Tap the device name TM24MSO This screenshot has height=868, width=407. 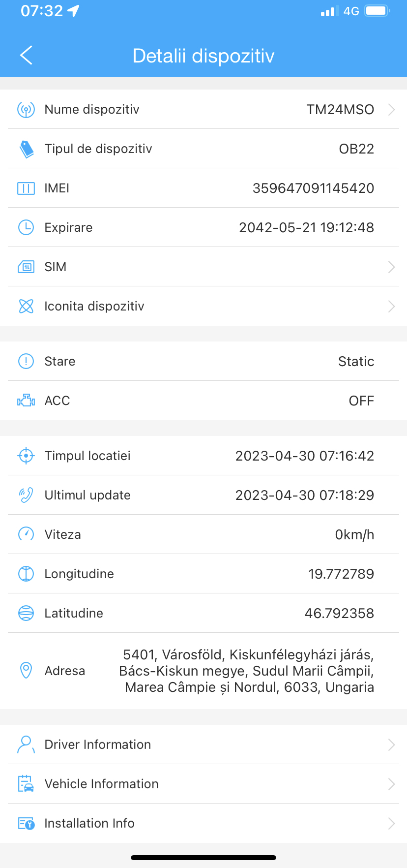[x=340, y=109]
